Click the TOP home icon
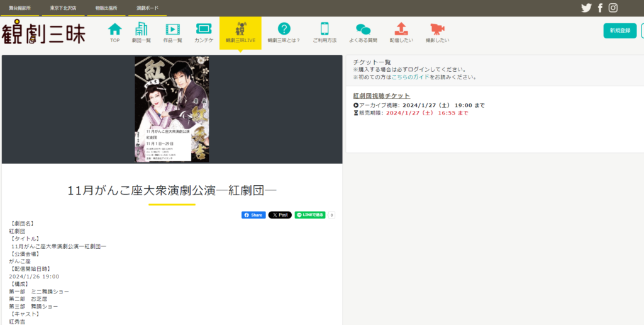The image size is (644, 325). (114, 30)
